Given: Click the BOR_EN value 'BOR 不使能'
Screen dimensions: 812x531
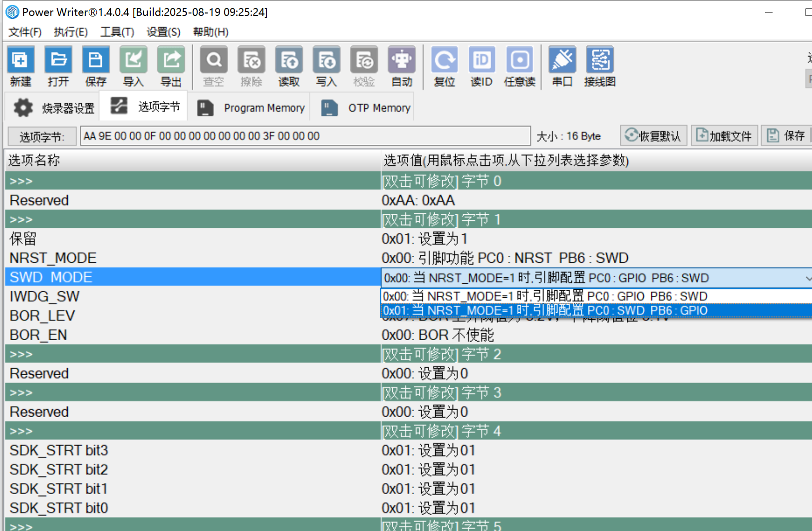Looking at the screenshot, I should tap(438, 335).
